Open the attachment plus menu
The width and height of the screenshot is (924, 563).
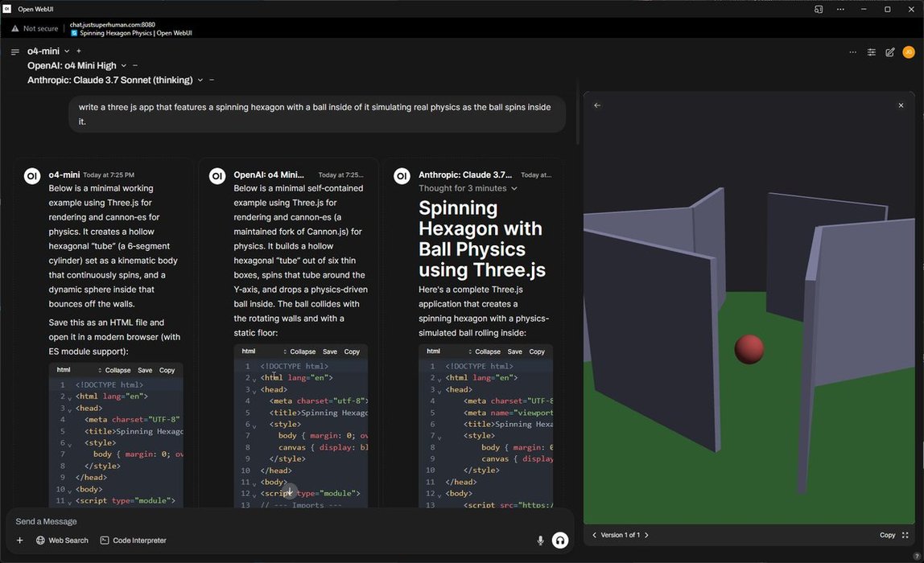tap(19, 540)
